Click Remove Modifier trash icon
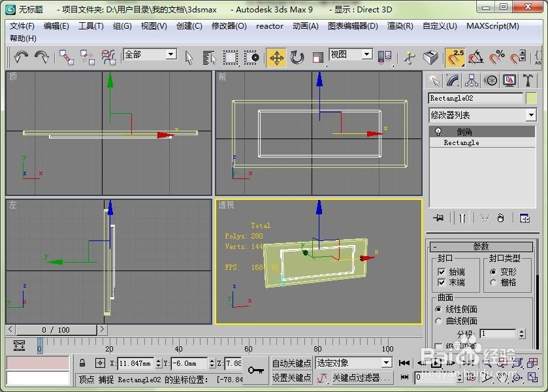Screen dimensions: 548x392 point(500,218)
